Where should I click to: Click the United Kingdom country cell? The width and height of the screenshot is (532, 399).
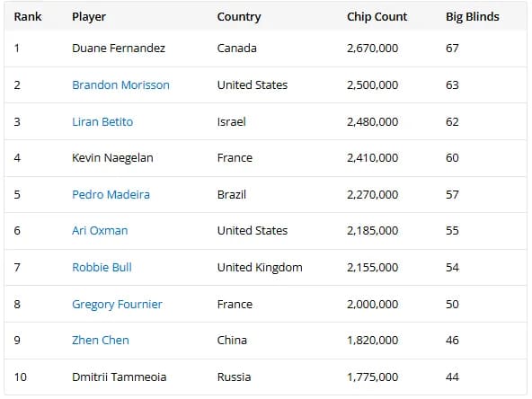260,268
